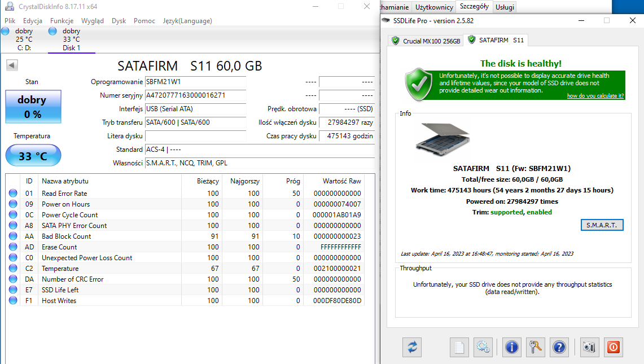Viewport: 644px width, 364px height.
Task: Click the refresh arrows icon in SSDLife
Action: (412, 347)
